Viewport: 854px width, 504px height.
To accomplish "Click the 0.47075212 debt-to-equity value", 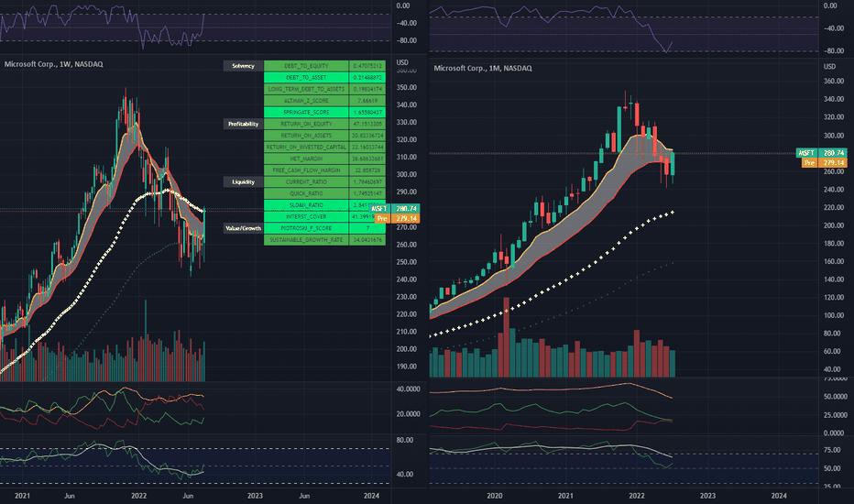I will [367, 66].
